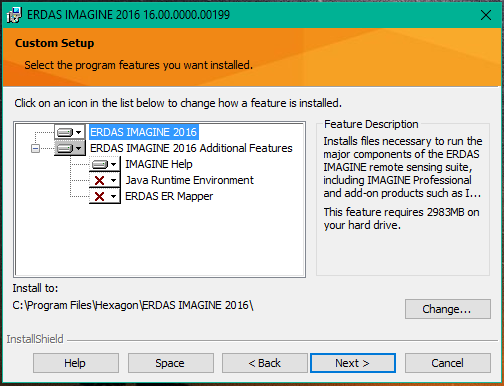Select ERDAS ER Mapper feature
Viewport: 504px width, 386px height.
point(169,196)
